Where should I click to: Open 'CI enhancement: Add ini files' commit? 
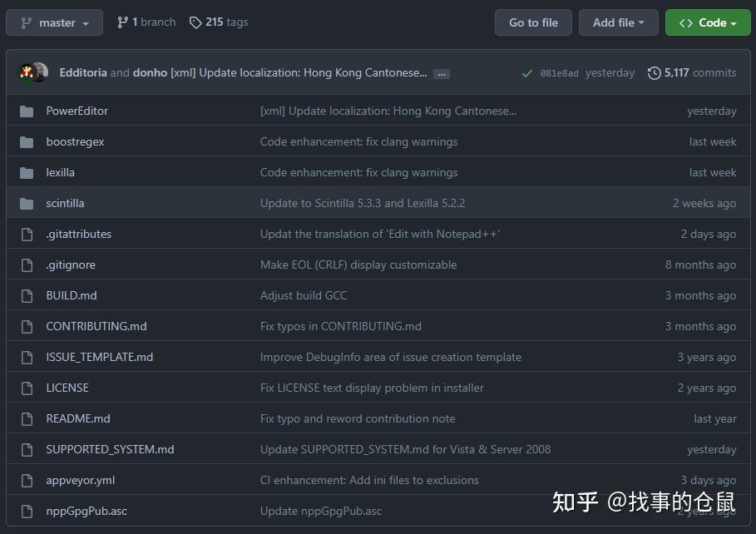point(369,481)
